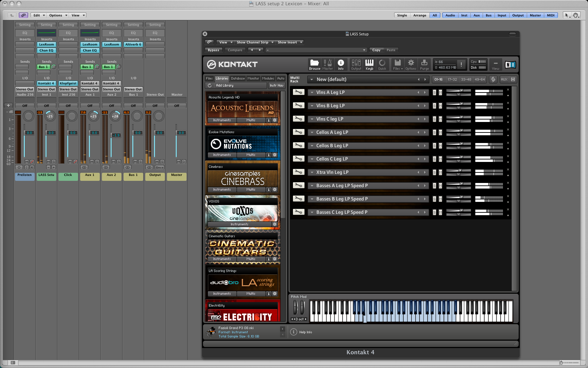Mute the Aux 1 channel strip
The height and width of the screenshot is (368, 588).
coord(92,162)
